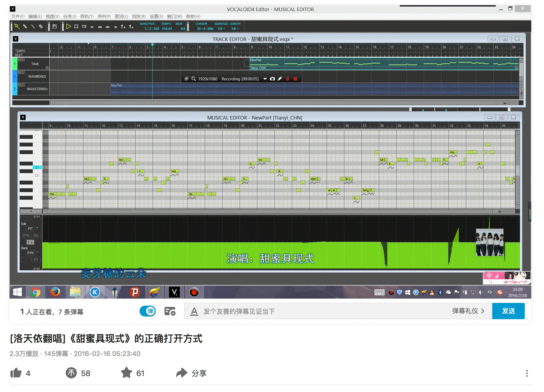Open the recording overlay options dropdown arrow
The width and height of the screenshot is (544, 392).
tap(265, 79)
